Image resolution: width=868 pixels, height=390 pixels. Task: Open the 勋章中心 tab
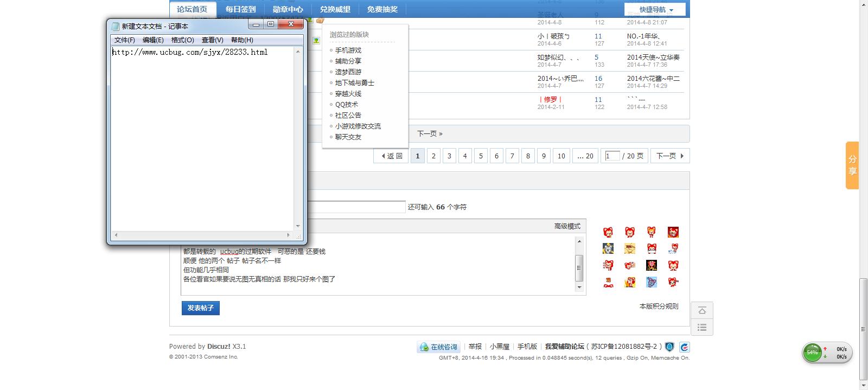coord(288,9)
